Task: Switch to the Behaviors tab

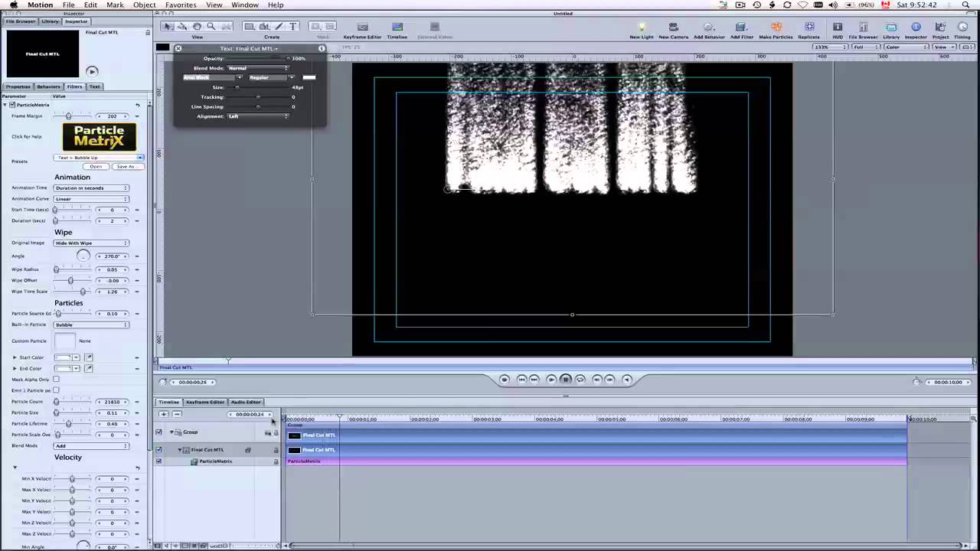Action: tap(48, 86)
